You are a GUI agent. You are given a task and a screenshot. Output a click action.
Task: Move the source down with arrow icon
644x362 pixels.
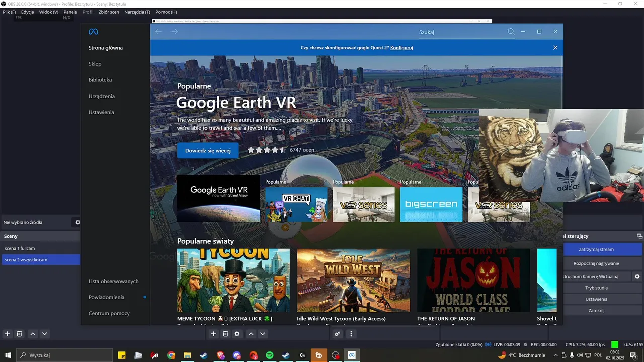tap(263, 334)
